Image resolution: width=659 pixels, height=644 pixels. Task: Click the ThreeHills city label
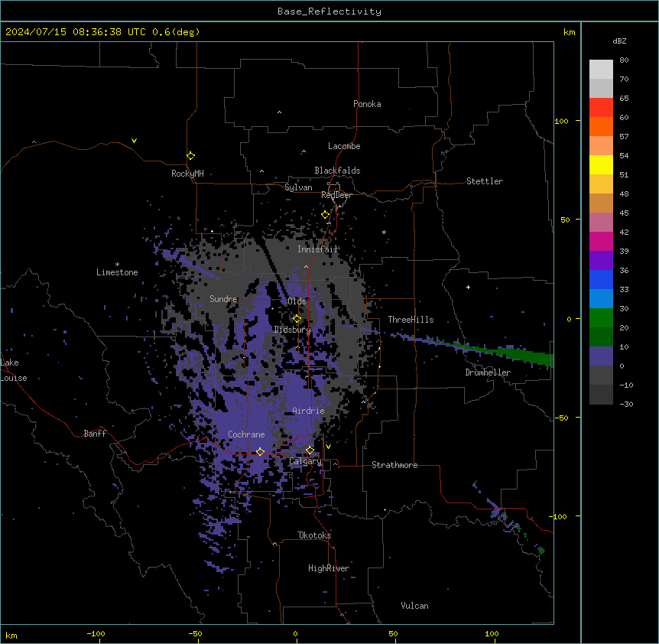(411, 320)
